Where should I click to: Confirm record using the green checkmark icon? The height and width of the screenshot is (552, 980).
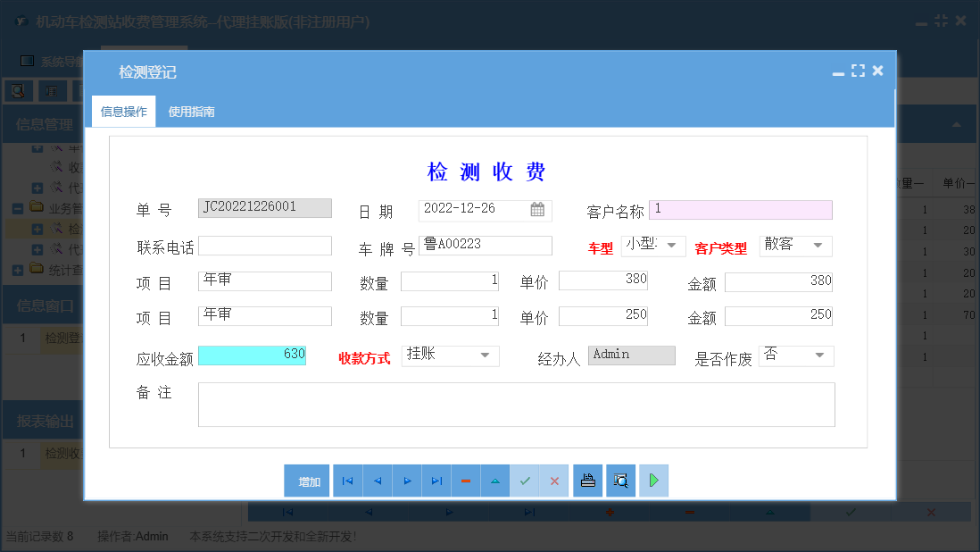tap(525, 481)
